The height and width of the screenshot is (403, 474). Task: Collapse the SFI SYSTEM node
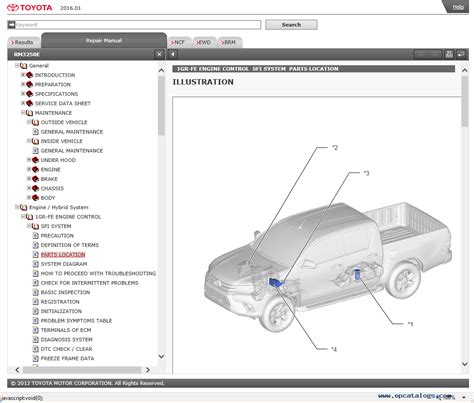pyautogui.click(x=29, y=226)
